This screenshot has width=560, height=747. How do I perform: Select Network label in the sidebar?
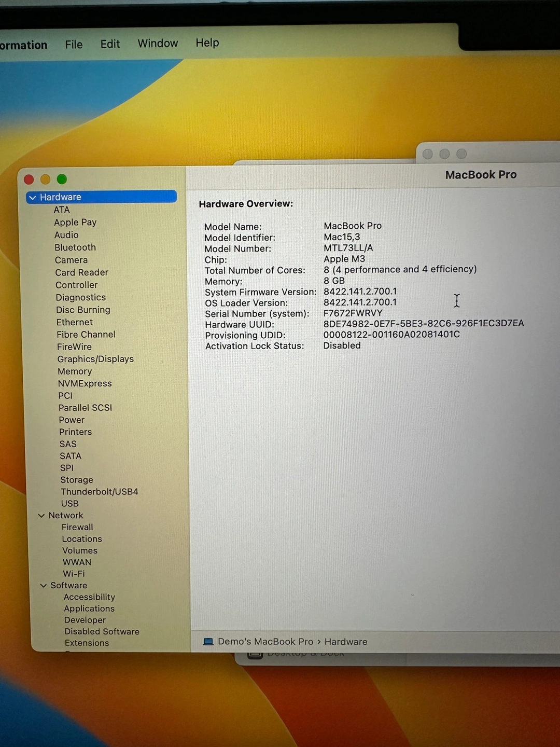coord(66,516)
